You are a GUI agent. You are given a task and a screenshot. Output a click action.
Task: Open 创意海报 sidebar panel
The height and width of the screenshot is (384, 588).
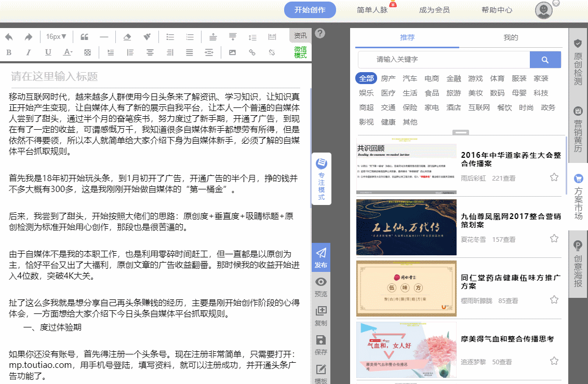(x=578, y=264)
